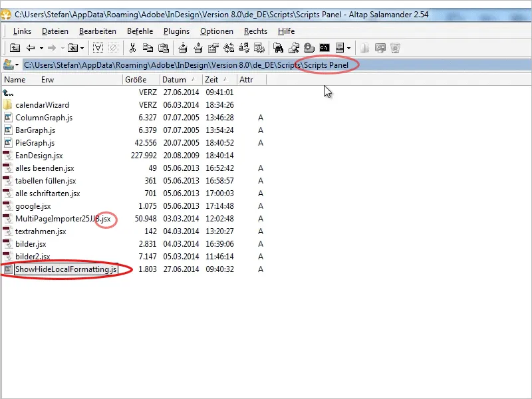Click the Pack files icon
The width and height of the screenshot is (532, 399).
tap(182, 48)
